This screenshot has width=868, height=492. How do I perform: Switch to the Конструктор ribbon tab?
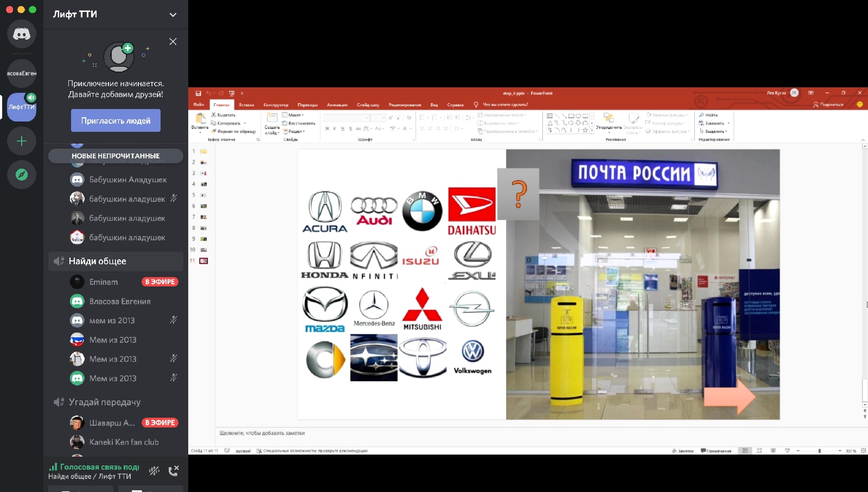click(x=276, y=105)
